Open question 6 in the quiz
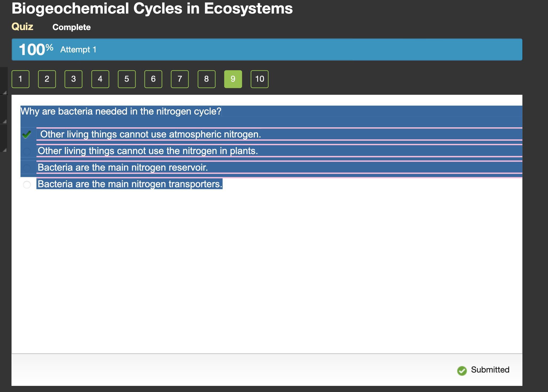 [x=153, y=79]
